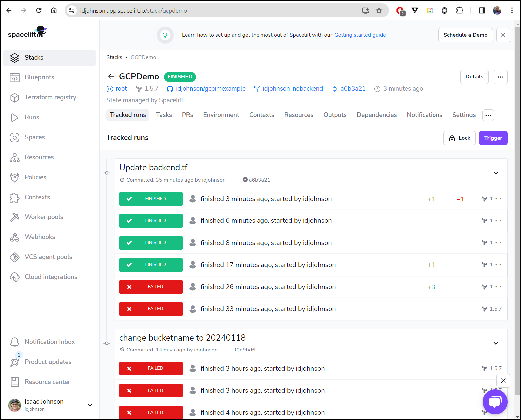Open the Outputs tab

[335, 115]
